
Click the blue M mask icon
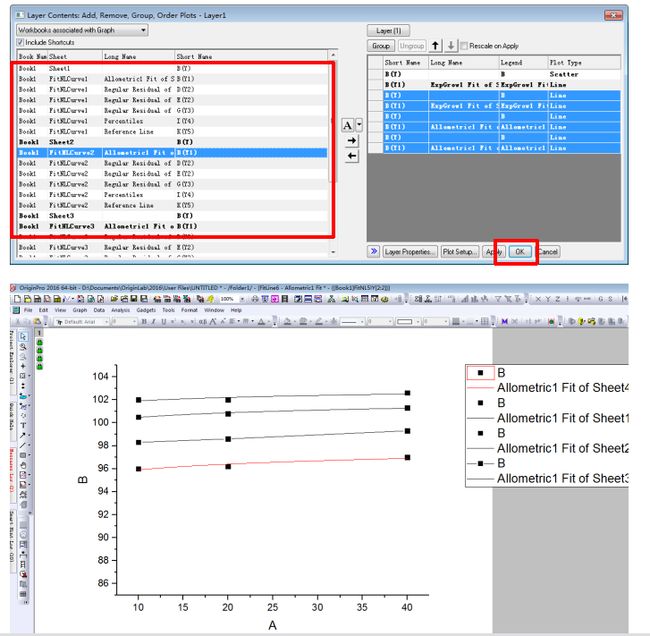pos(504,321)
